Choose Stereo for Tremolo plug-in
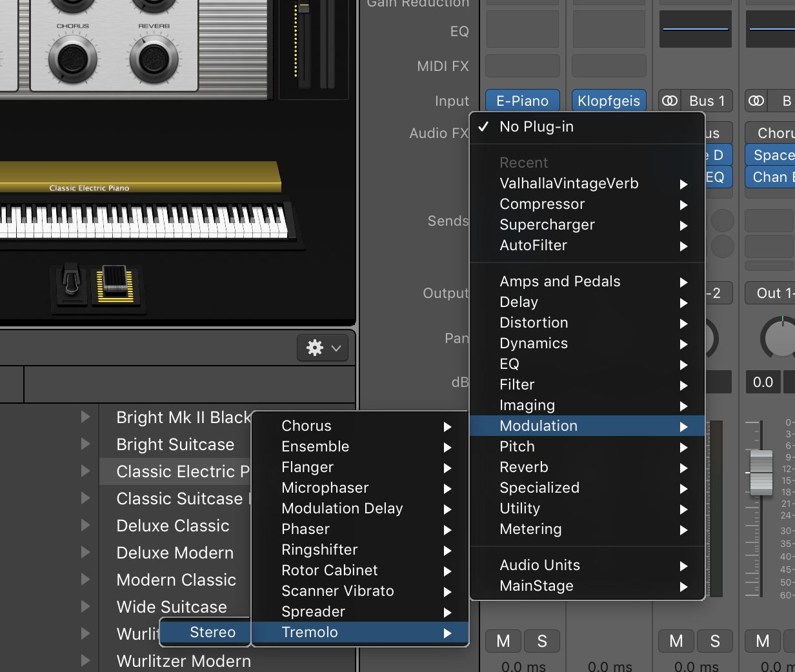The width and height of the screenshot is (795, 672). [x=205, y=633]
